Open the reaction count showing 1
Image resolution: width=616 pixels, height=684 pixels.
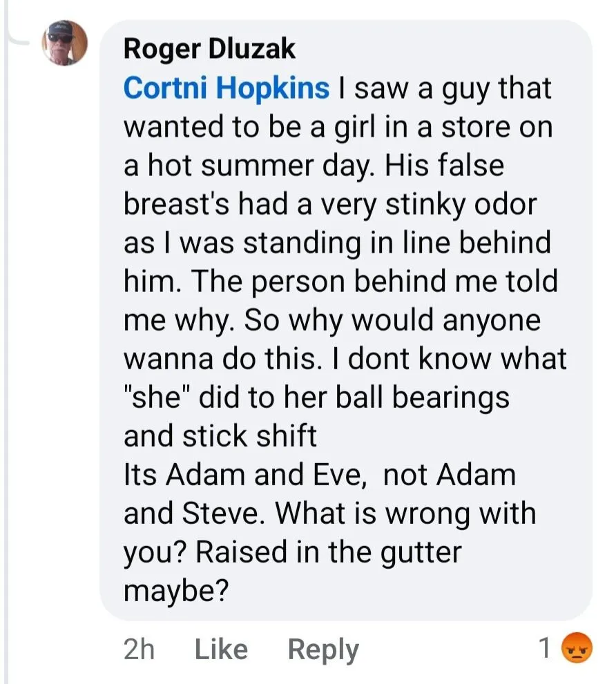coord(545,648)
